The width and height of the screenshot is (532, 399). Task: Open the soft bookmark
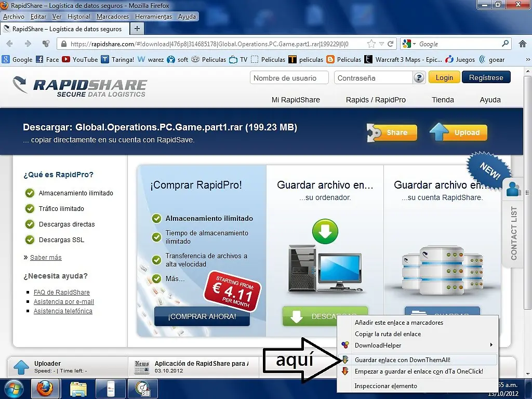click(x=178, y=60)
